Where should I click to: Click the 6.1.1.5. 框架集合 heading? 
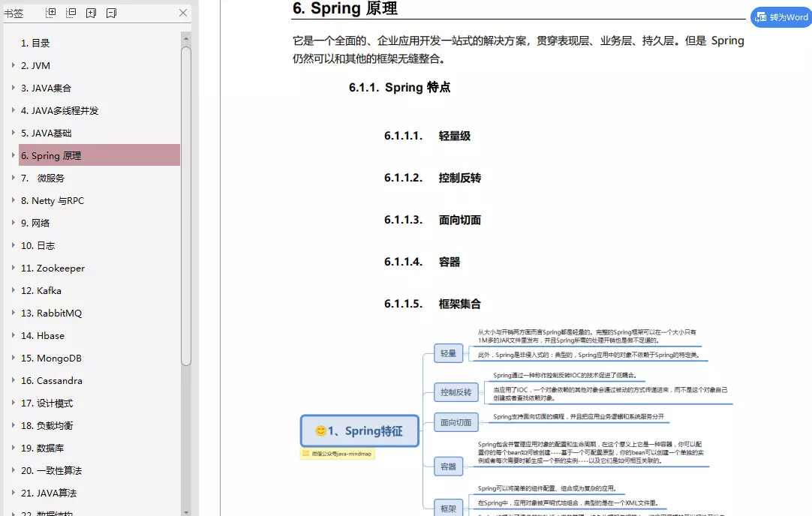tap(432, 304)
